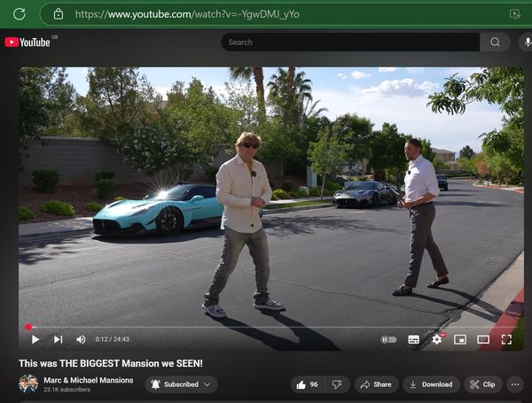
Task: View site info via the lock icon
Action: 59,14
